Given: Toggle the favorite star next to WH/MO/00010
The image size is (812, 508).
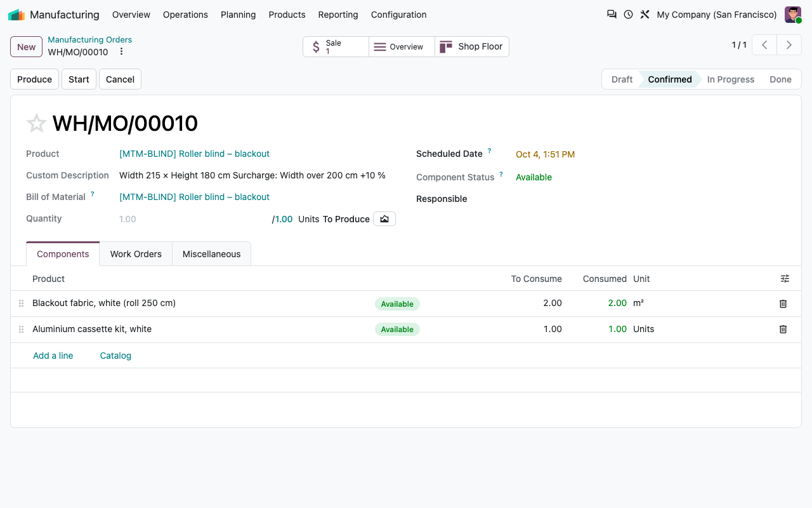Looking at the screenshot, I should (x=36, y=123).
